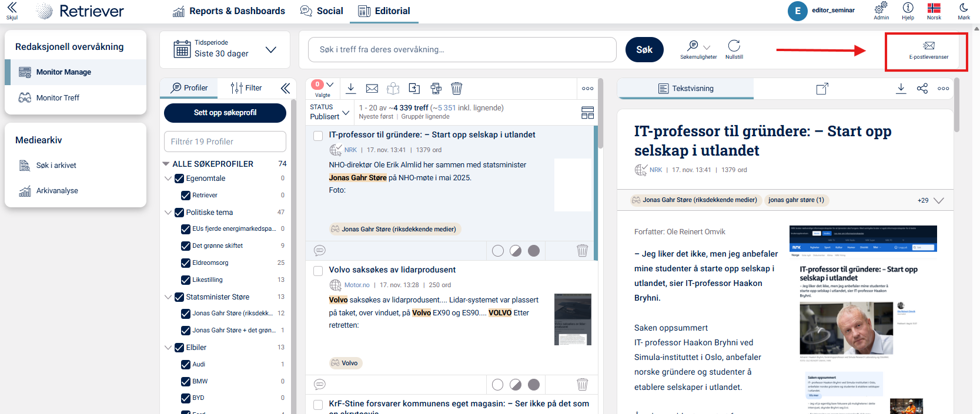Viewport: 980px width, 414px height.
Task: Download the article from the text view panel
Action: pos(901,89)
